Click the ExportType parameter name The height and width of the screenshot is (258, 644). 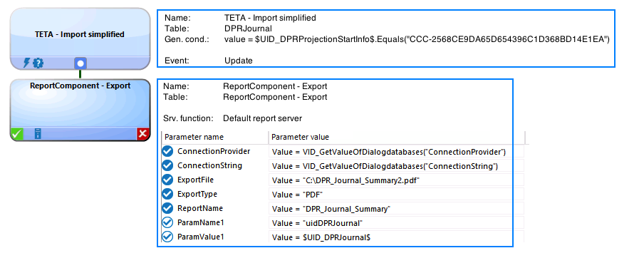[197, 194]
